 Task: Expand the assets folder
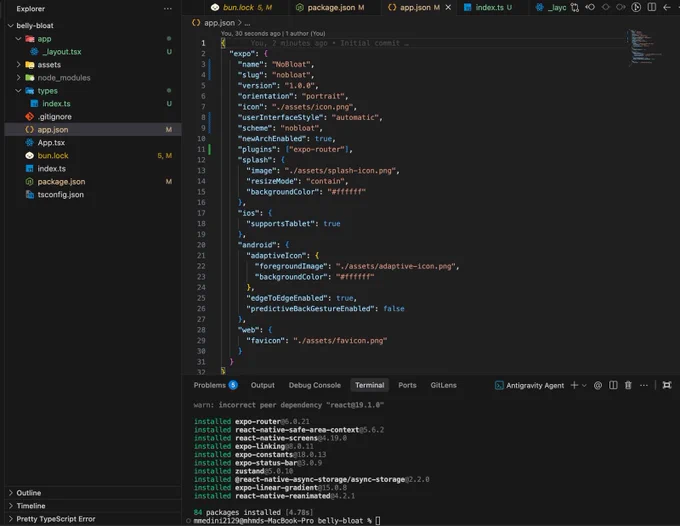[18, 65]
